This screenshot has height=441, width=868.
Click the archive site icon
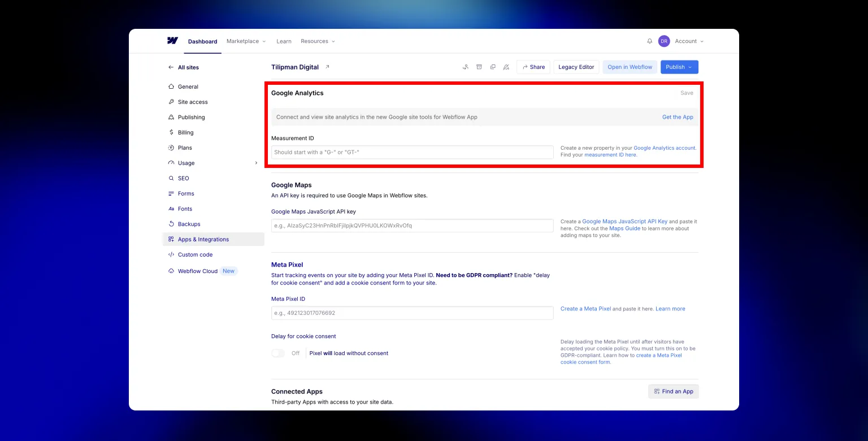click(x=479, y=67)
